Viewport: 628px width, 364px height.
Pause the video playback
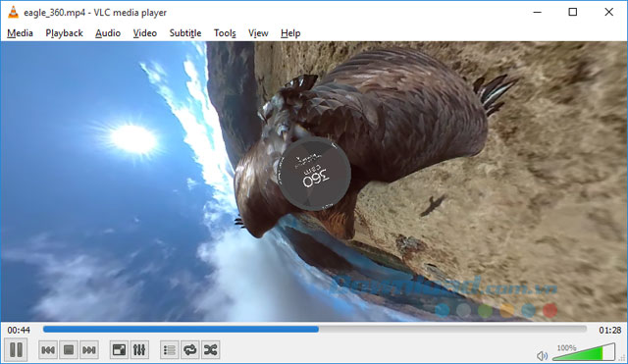[x=16, y=349]
